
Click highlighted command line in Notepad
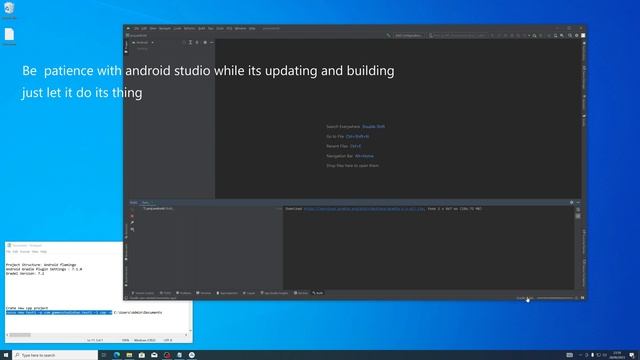59,313
